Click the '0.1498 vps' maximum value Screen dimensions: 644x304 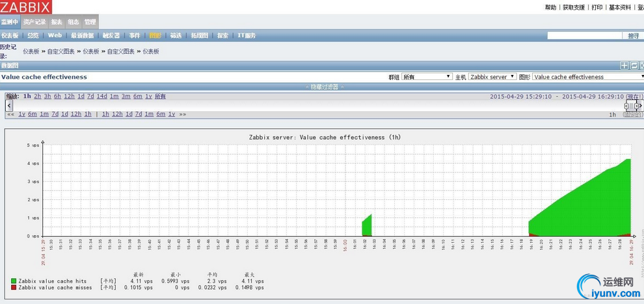coord(250,288)
